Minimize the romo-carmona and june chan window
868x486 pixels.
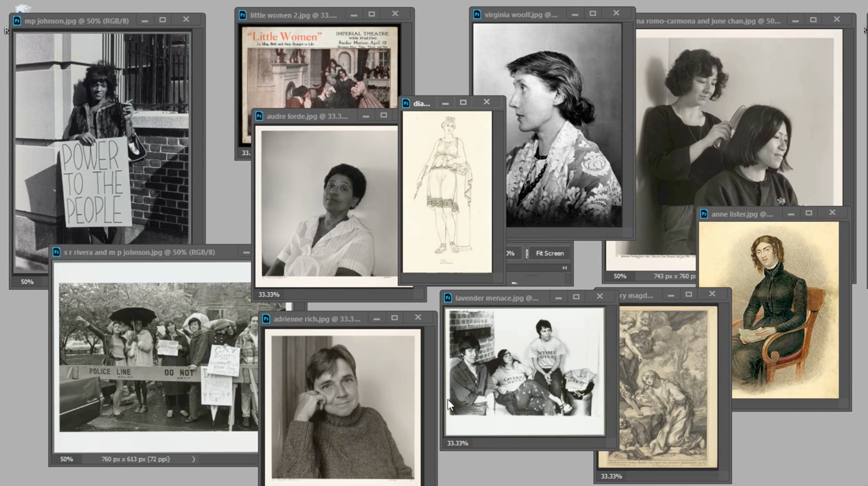795,21
